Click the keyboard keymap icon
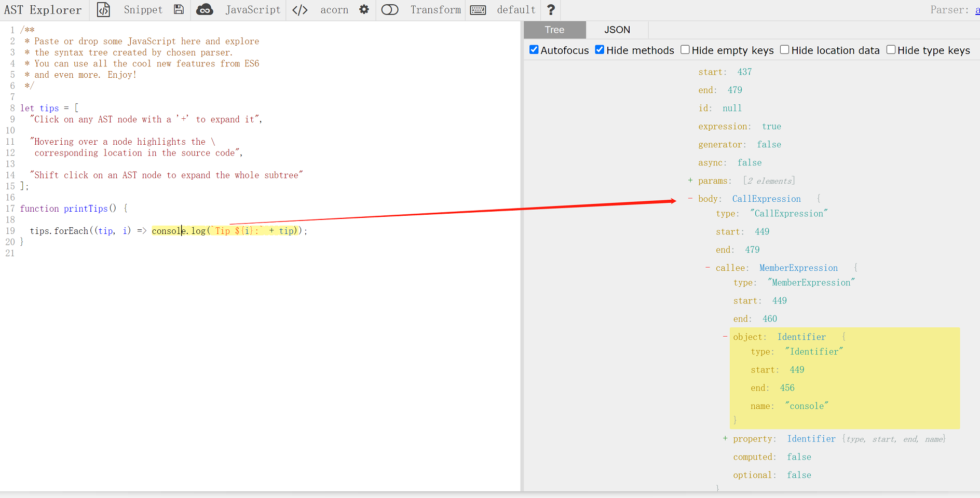 tap(478, 10)
